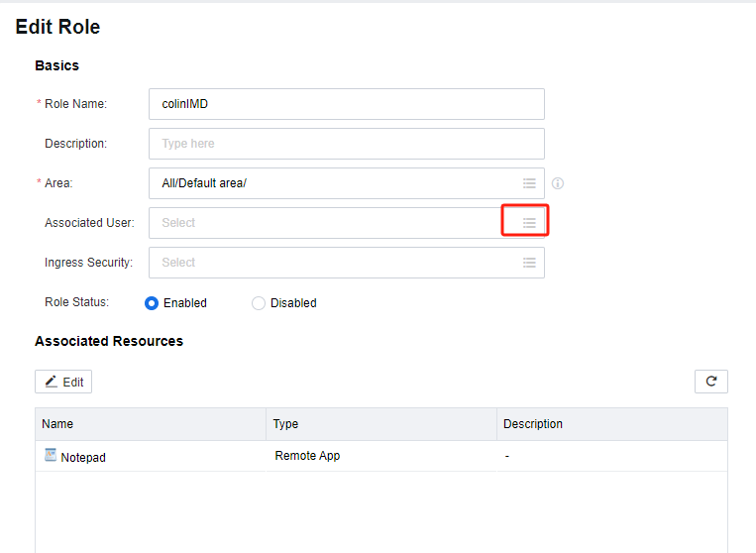This screenshot has height=553, width=756.
Task: Click into the Description text field
Action: pyautogui.click(x=346, y=144)
